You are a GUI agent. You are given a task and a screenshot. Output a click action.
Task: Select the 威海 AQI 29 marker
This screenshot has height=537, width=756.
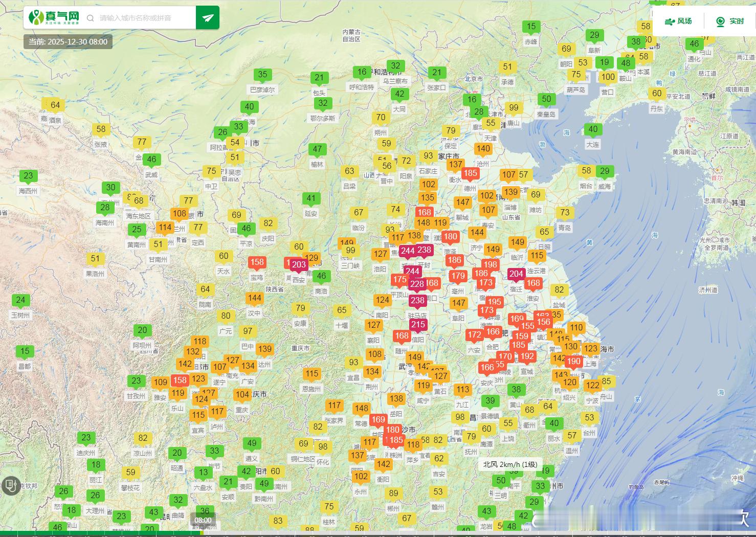click(605, 172)
